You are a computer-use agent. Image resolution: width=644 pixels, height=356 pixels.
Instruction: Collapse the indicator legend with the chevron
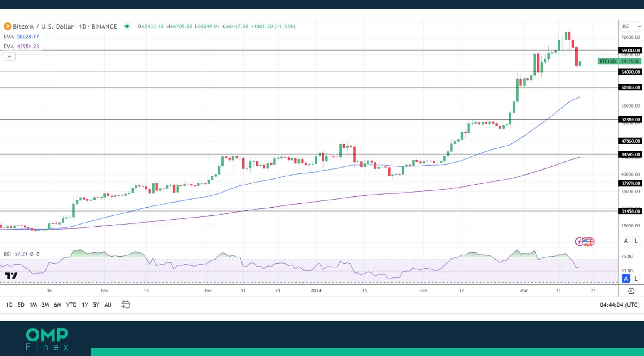[x=10, y=57]
